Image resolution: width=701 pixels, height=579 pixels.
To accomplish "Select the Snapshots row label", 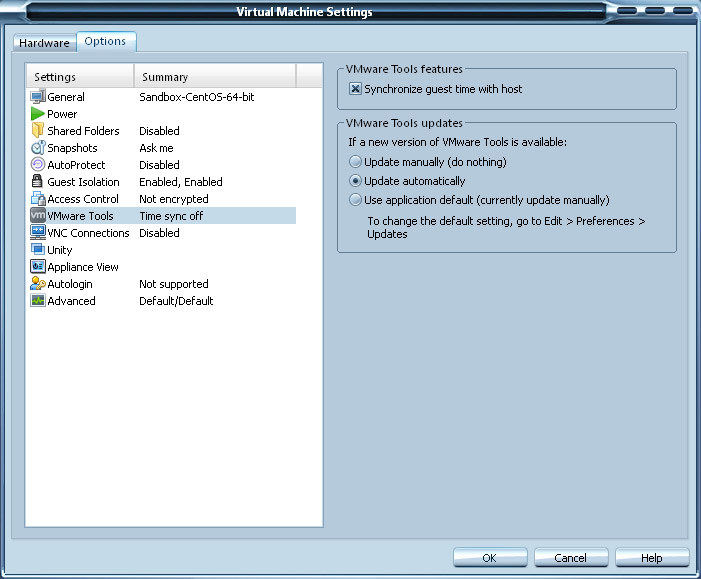I will point(72,148).
